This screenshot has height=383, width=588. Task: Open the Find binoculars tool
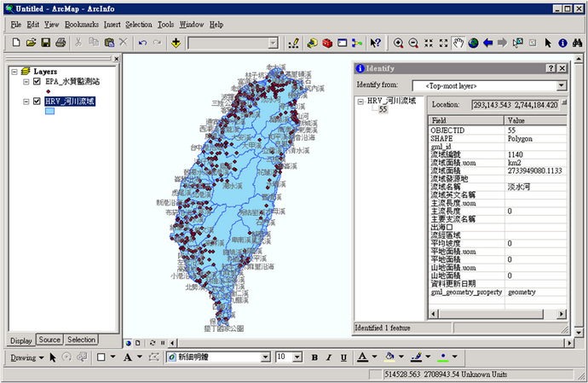pos(577,43)
